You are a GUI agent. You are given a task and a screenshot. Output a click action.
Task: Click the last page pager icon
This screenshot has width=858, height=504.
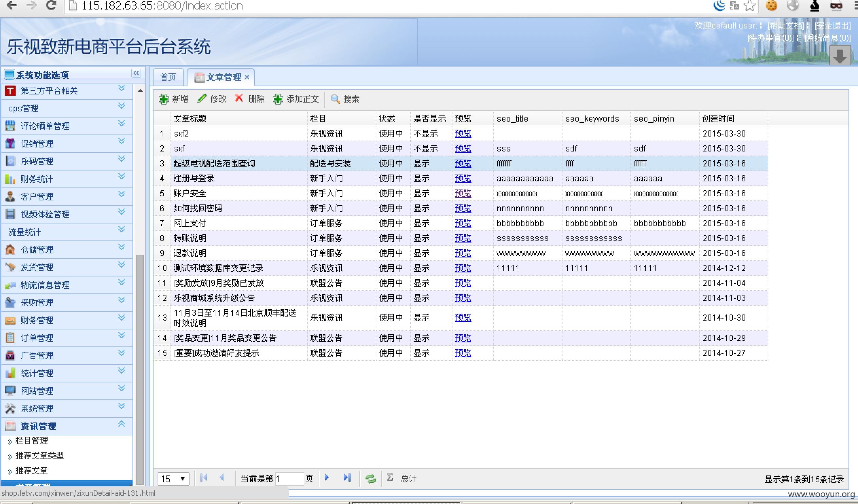pyautogui.click(x=347, y=478)
